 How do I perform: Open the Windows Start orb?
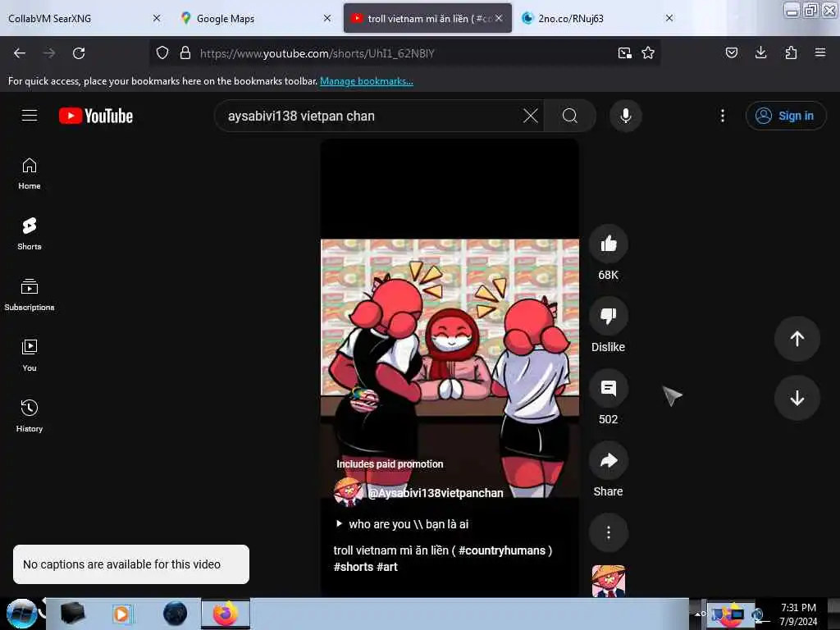[x=21, y=614]
